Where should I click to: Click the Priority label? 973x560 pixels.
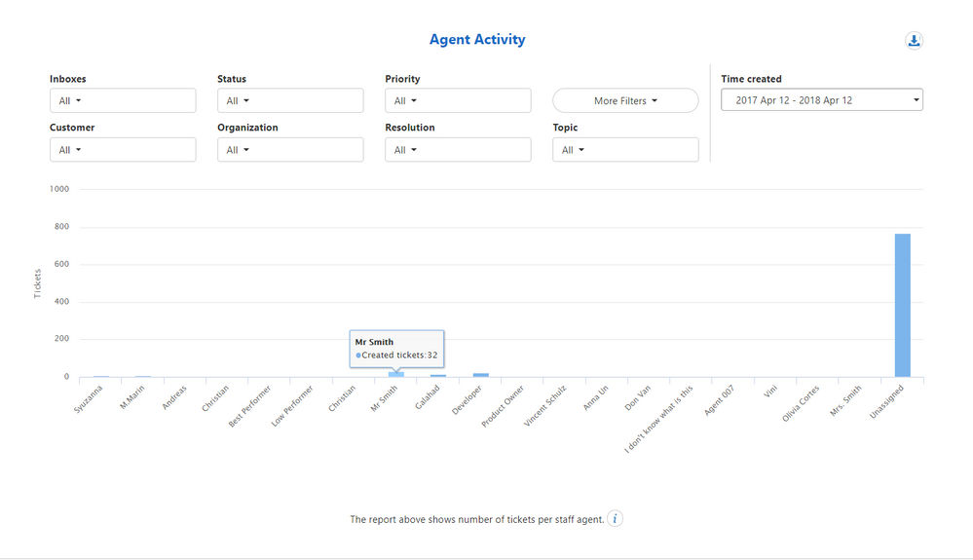point(402,79)
